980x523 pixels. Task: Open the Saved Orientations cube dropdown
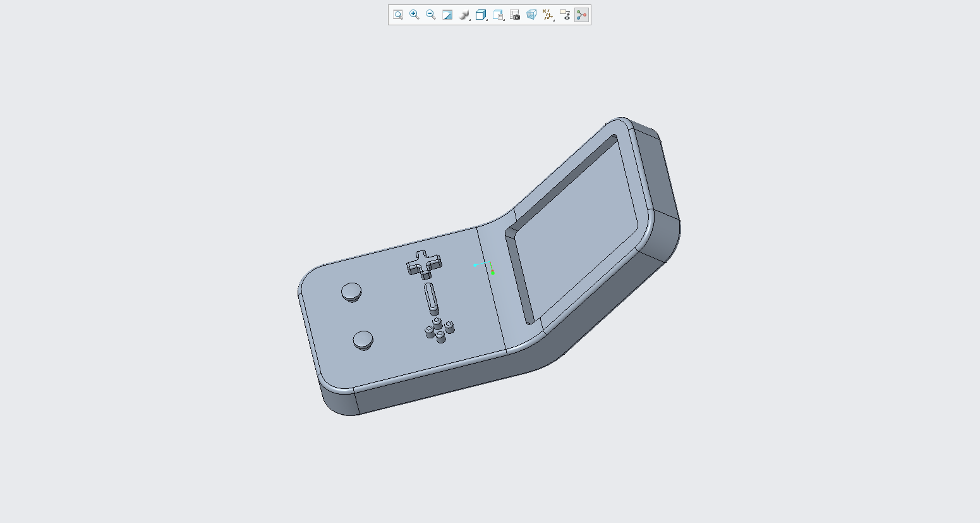point(481,15)
